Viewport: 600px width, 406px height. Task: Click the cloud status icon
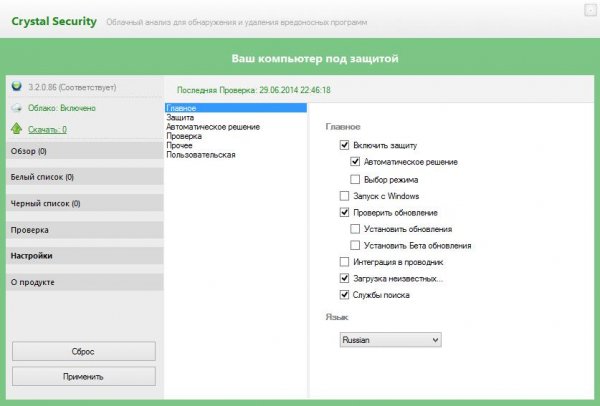pos(16,108)
